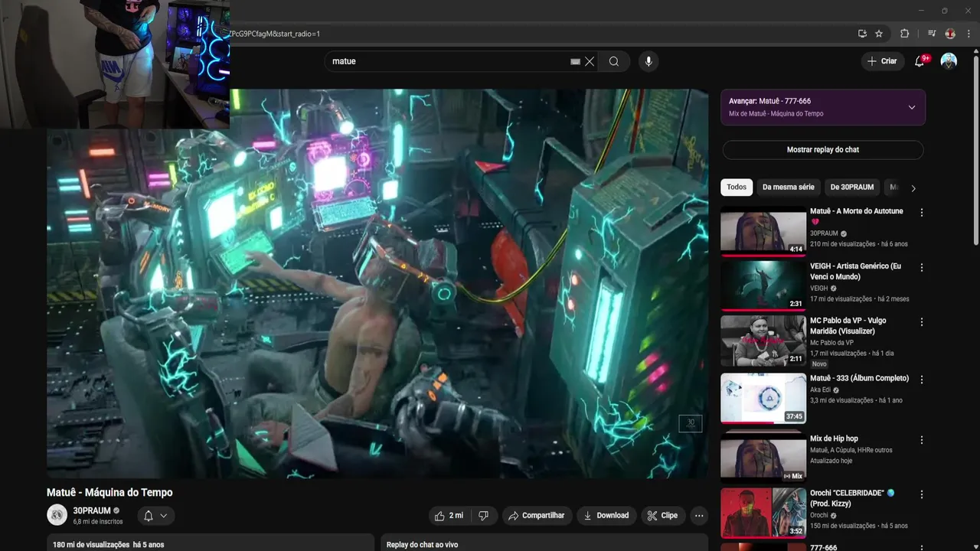
Task: Open the 30PRAUM channel avatar
Action: click(57, 515)
